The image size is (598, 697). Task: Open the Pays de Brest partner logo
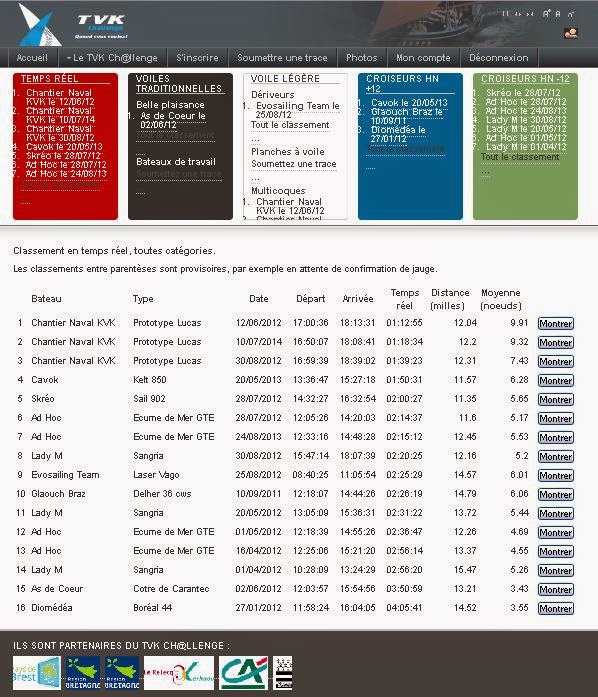click(36, 673)
